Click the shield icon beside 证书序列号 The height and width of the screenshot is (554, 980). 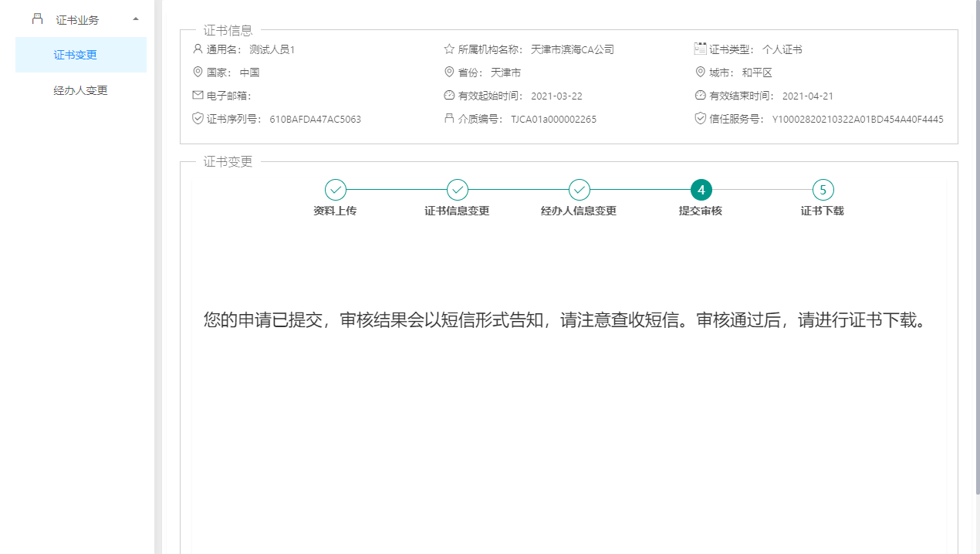pyautogui.click(x=198, y=119)
